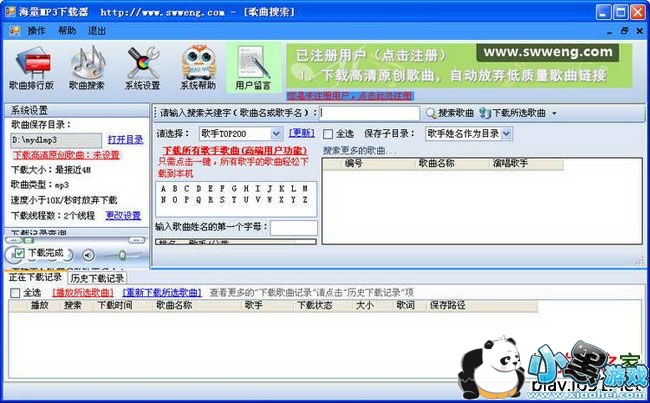The height and width of the screenshot is (403, 650).
Task: Toggle 全选 checkbox in download records
Action: (15, 293)
